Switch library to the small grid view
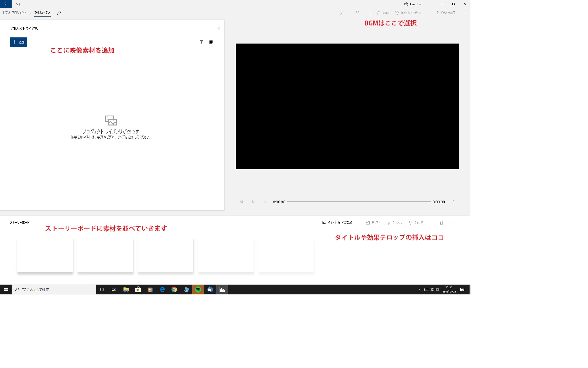 pos(211,42)
